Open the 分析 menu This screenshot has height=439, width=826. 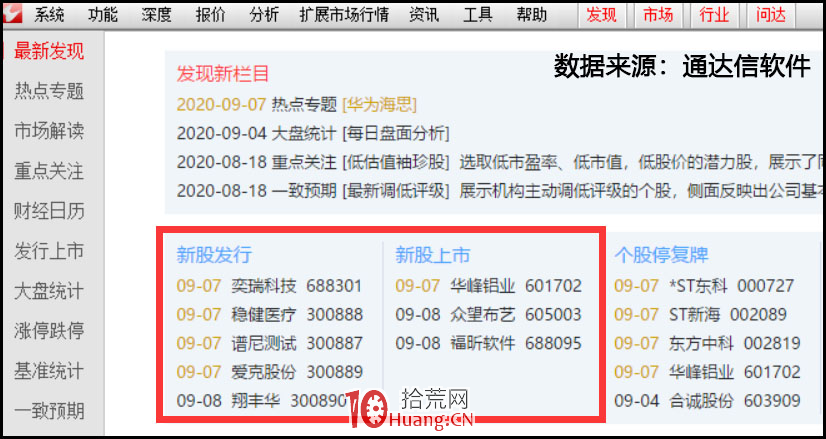pos(264,15)
